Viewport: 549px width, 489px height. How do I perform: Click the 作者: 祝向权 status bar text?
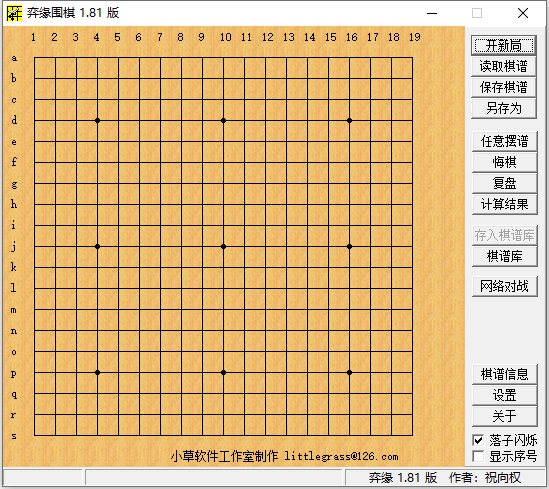485,477
